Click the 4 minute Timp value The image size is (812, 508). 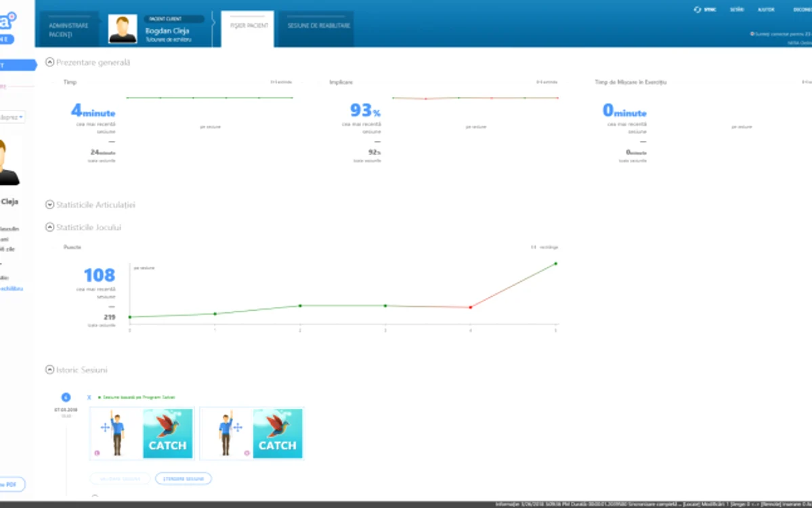(93, 110)
